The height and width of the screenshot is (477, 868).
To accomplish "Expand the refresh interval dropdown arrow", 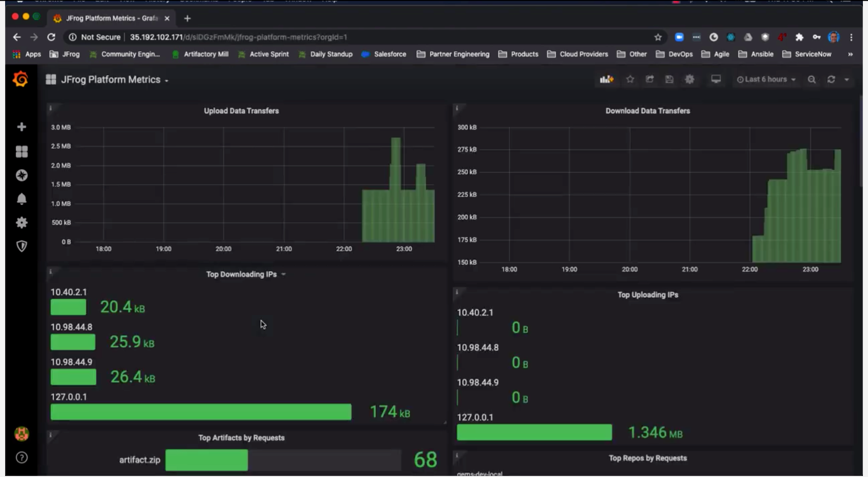I will (847, 80).
